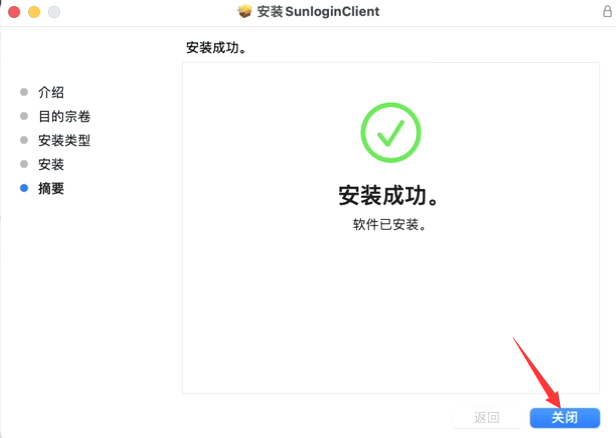Click the 安装成功。 heading above the pane
The height and width of the screenshot is (438, 616).
[x=216, y=48]
